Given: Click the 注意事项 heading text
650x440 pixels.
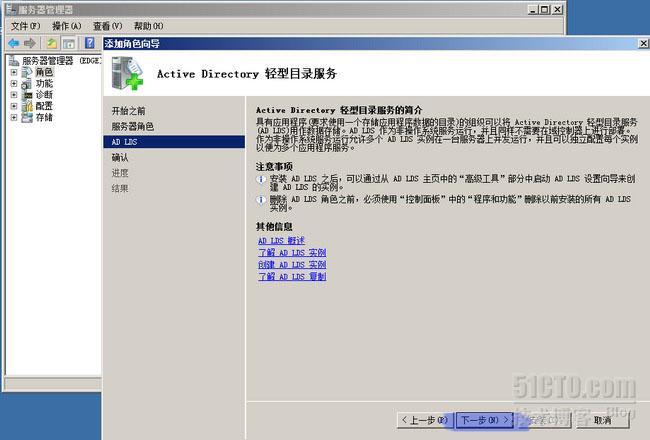Looking at the screenshot, I should [274, 167].
